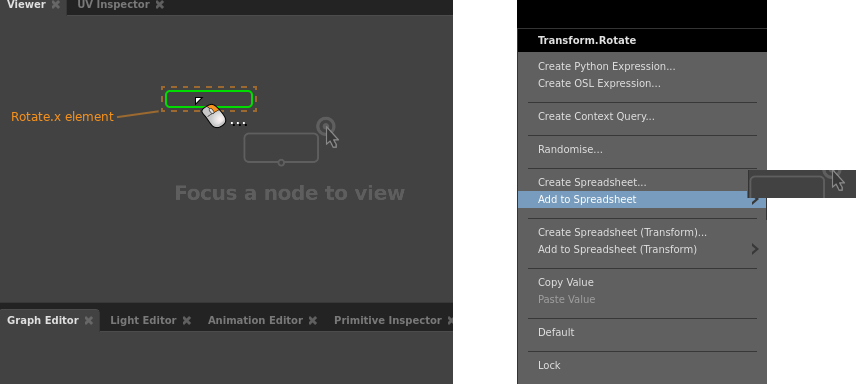856x384 pixels.
Task: Open the Light Editor tab
Action: tap(143, 321)
